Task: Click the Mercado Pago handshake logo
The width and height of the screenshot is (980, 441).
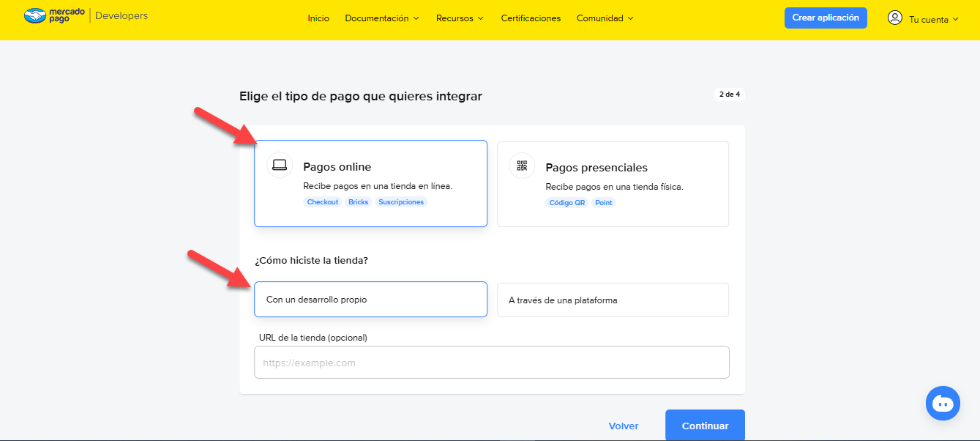Action: click(x=35, y=15)
